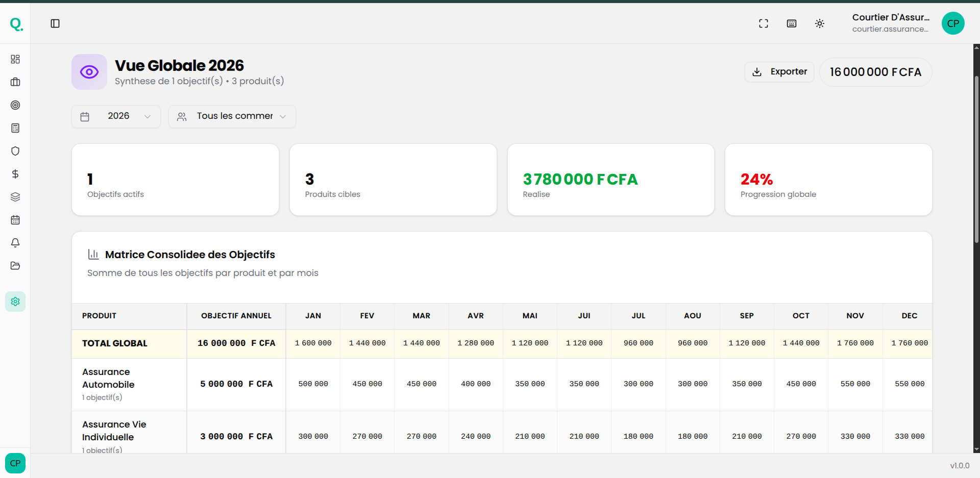Image resolution: width=980 pixels, height=478 pixels.
Task: Click the Exporter button
Action: [779, 72]
